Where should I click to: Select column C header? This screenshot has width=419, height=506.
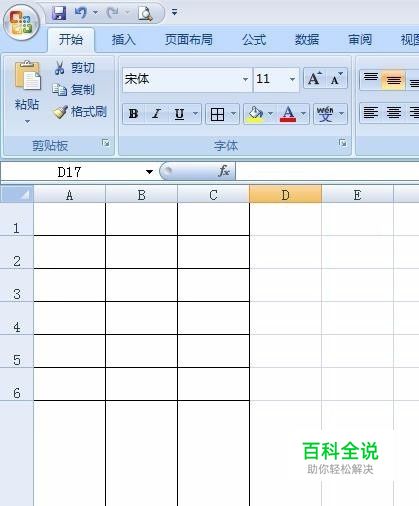click(213, 195)
